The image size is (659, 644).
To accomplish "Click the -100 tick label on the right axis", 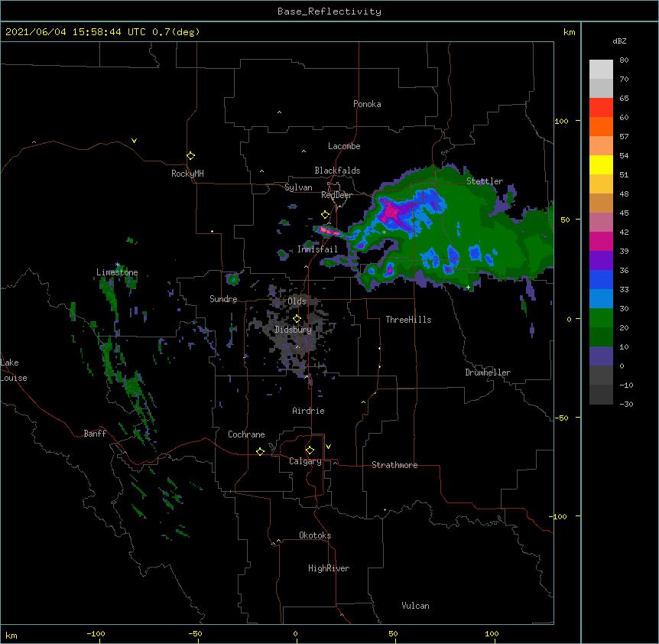I will (x=559, y=516).
